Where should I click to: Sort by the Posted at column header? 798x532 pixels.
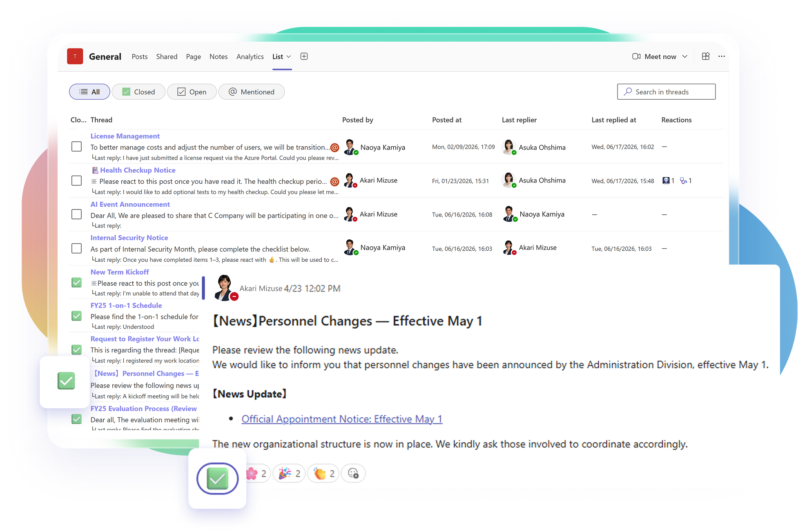447,120
